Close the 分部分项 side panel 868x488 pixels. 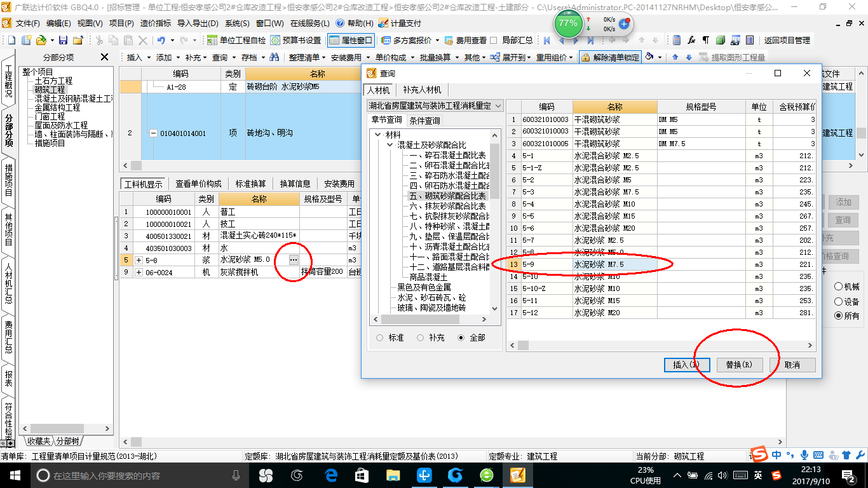[x=105, y=57]
